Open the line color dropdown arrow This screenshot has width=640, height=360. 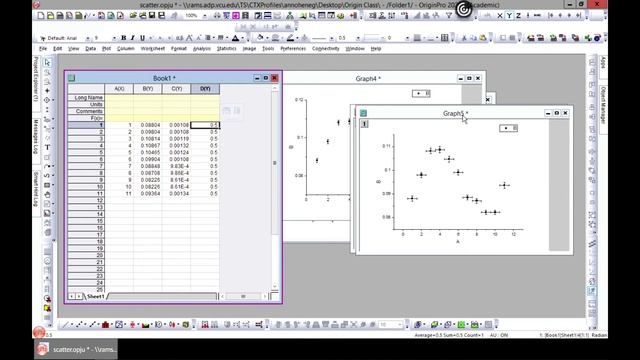[298, 38]
